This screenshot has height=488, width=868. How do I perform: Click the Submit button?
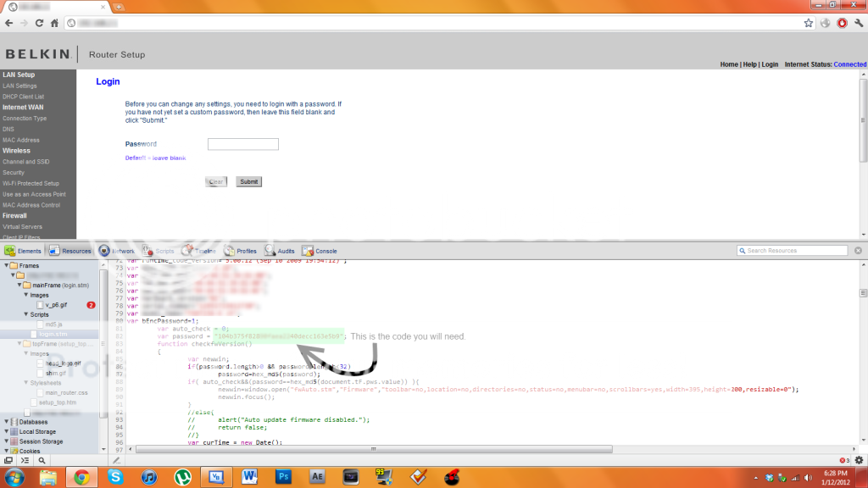point(248,181)
